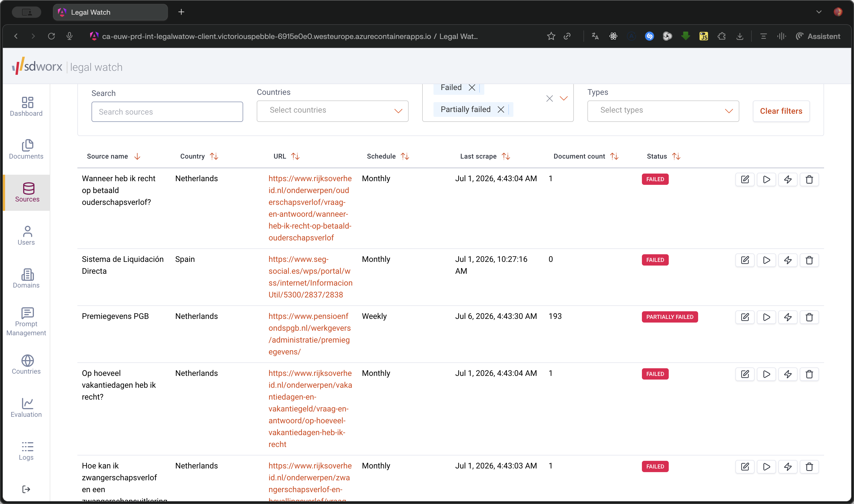The image size is (854, 504).
Task: Reload the page in the browser
Action: pos(51,36)
